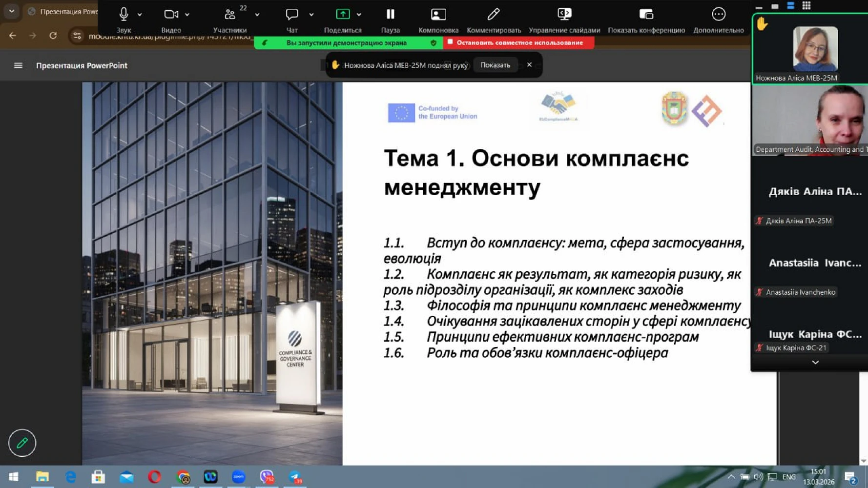Image resolution: width=868 pixels, height=488 pixels.
Task: Select the Презентация PowerPoint browser tab
Action: pos(63,11)
